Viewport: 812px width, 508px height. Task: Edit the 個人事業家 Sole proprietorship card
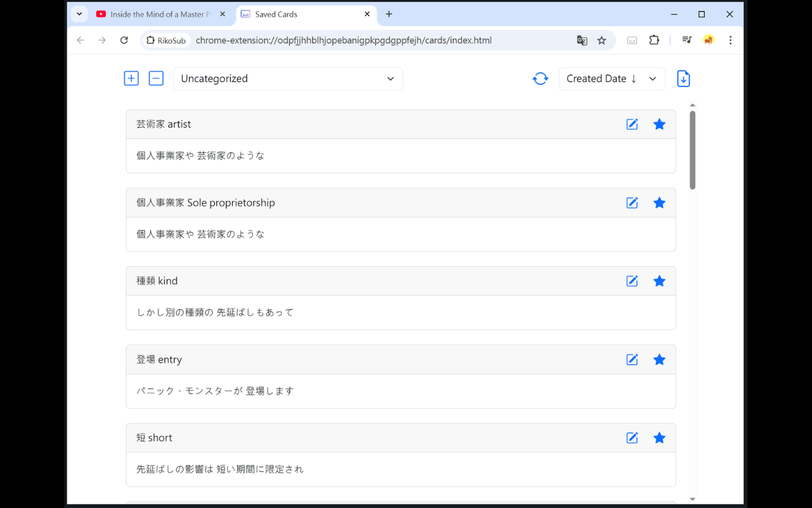tap(632, 203)
